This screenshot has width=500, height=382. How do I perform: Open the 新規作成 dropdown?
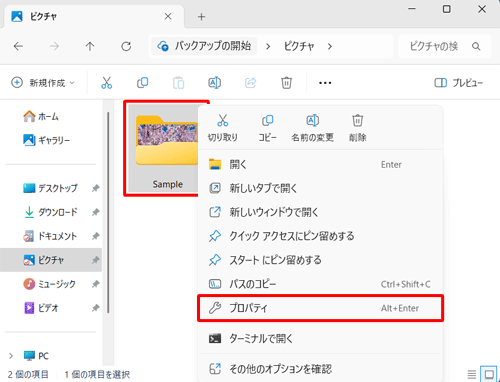tap(42, 83)
